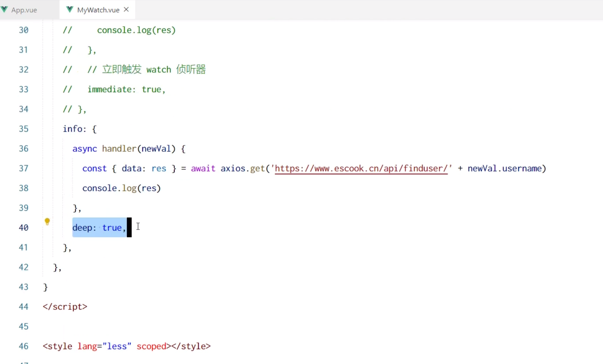Click the selected 'deep: true,' text
The height and width of the screenshot is (364, 603).
tap(100, 228)
